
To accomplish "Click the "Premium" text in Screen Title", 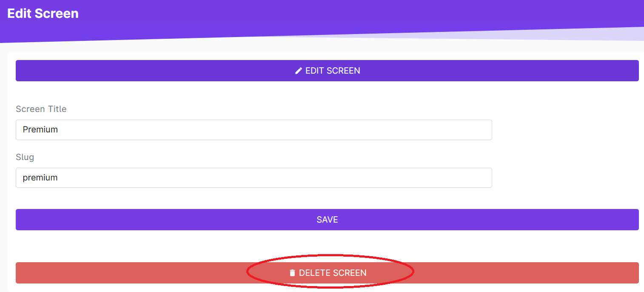I will pyautogui.click(x=40, y=130).
